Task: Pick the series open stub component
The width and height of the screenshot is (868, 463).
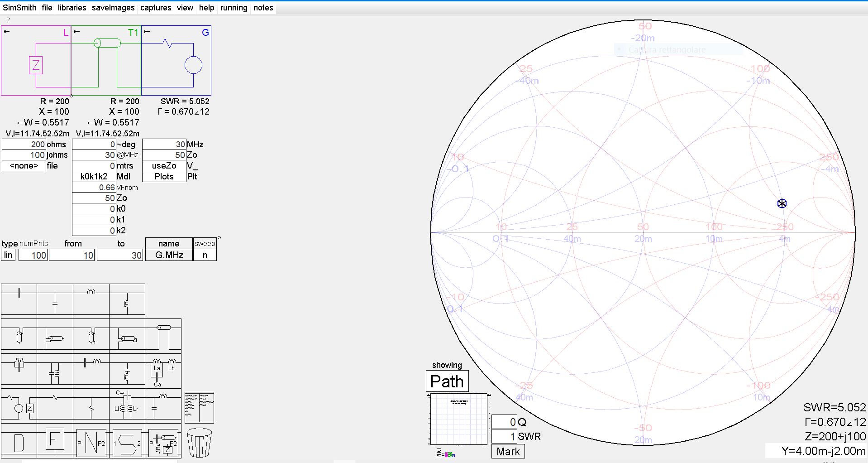Action: coord(19,335)
